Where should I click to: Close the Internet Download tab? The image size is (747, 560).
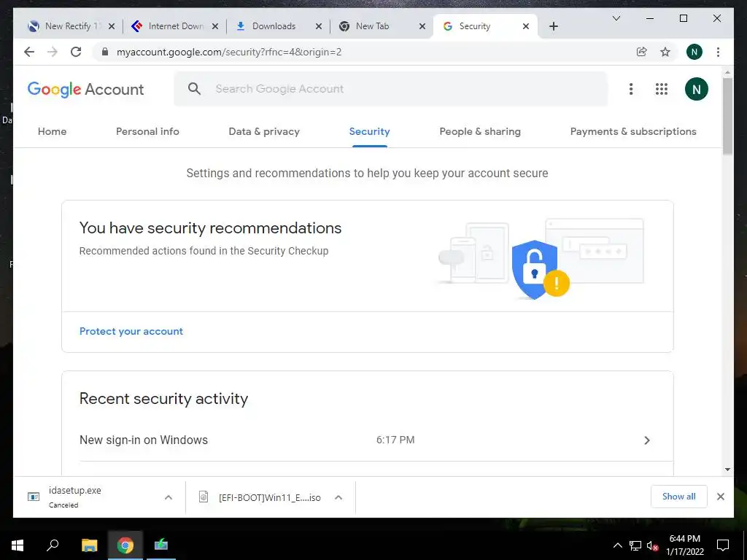pos(215,26)
